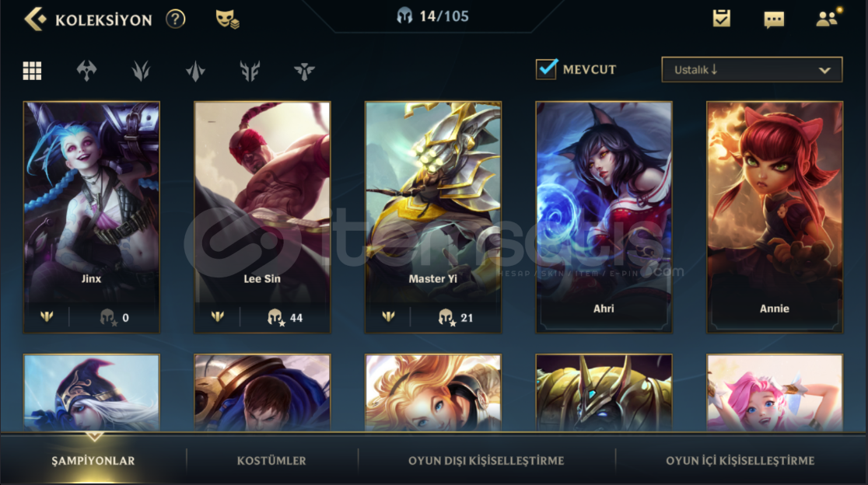
Task: Open the mask and coins store icon
Action: click(x=227, y=19)
